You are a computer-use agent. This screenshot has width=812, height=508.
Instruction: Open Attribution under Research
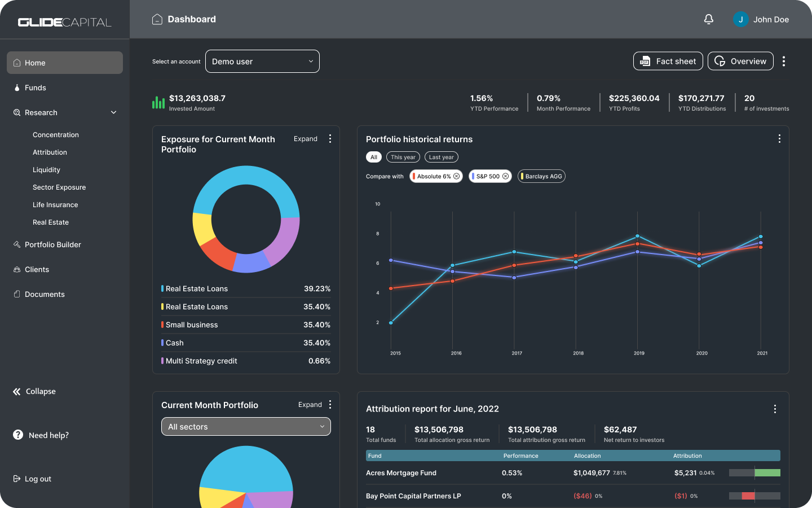click(50, 152)
